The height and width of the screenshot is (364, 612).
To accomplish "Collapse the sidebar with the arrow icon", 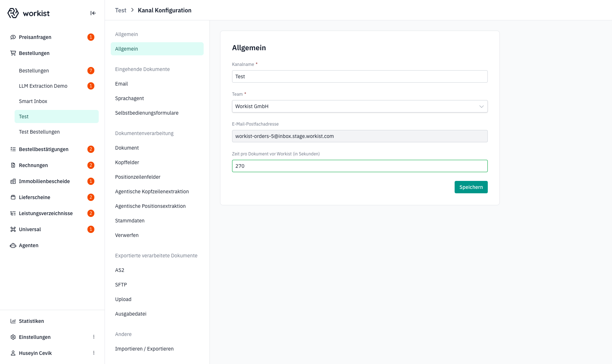I will point(93,13).
